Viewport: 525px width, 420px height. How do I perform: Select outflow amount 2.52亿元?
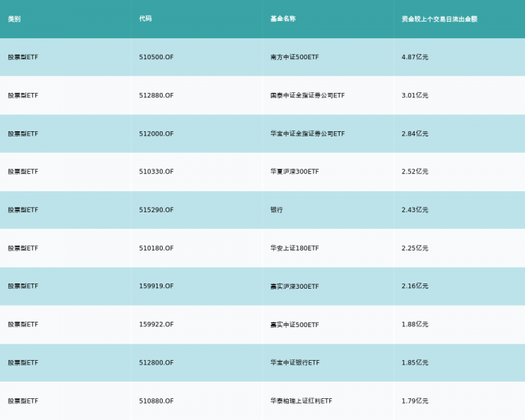pyautogui.click(x=415, y=172)
